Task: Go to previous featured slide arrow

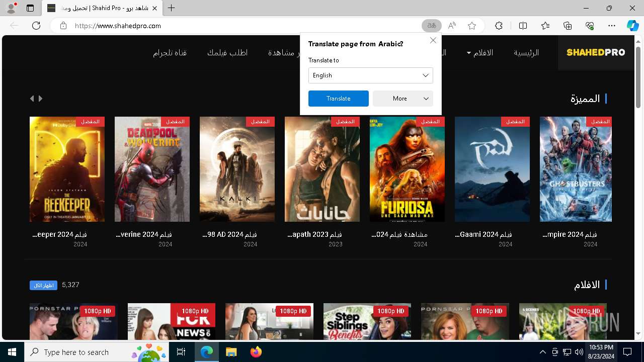Action: [32, 99]
